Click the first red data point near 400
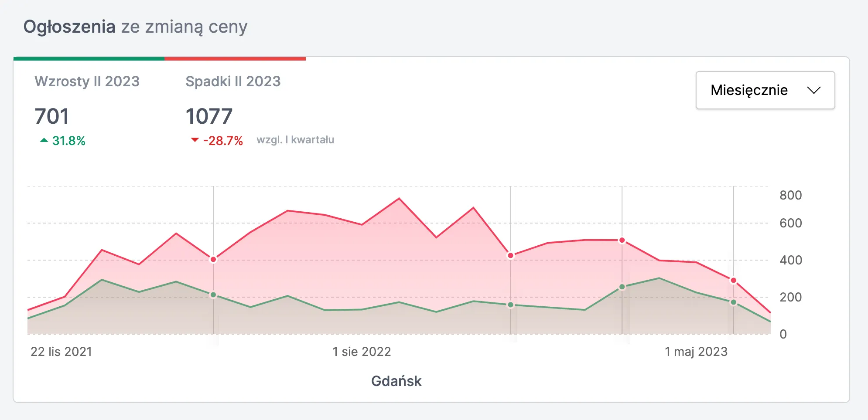Screen dimensions: 868x420 [x=213, y=259]
